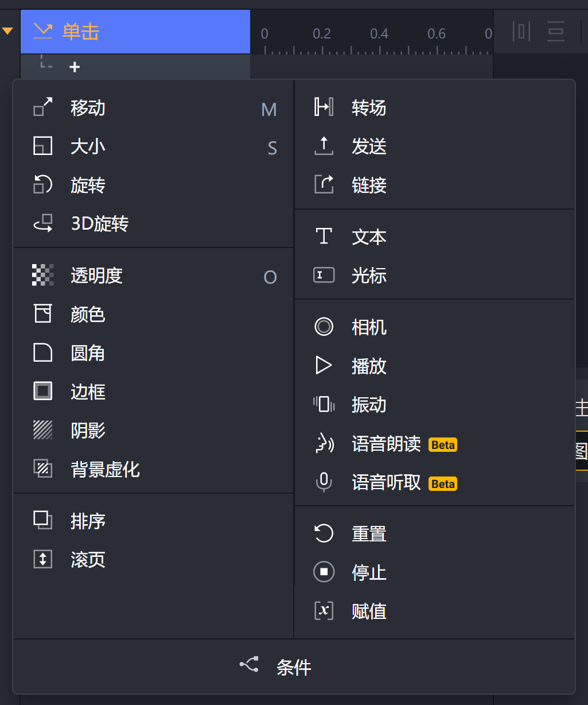Viewport: 588px width, 705px height.
Task: Select the 3D旋转 rotation icon
Action: (x=43, y=223)
